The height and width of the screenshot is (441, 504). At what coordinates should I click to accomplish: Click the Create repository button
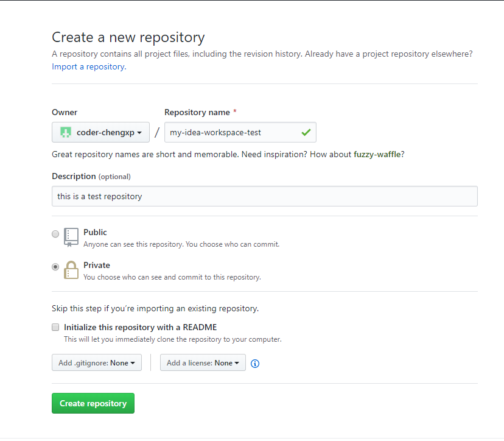pos(93,403)
